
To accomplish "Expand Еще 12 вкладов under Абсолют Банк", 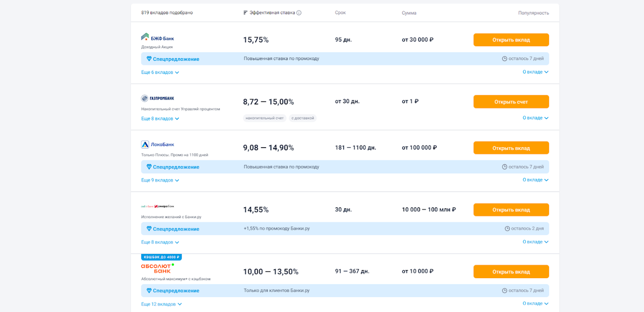I will coord(162,304).
